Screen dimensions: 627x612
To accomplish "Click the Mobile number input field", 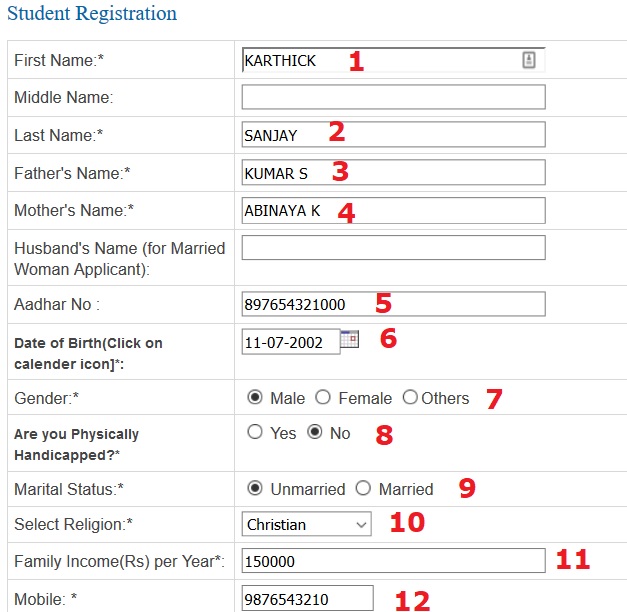I will click(308, 599).
